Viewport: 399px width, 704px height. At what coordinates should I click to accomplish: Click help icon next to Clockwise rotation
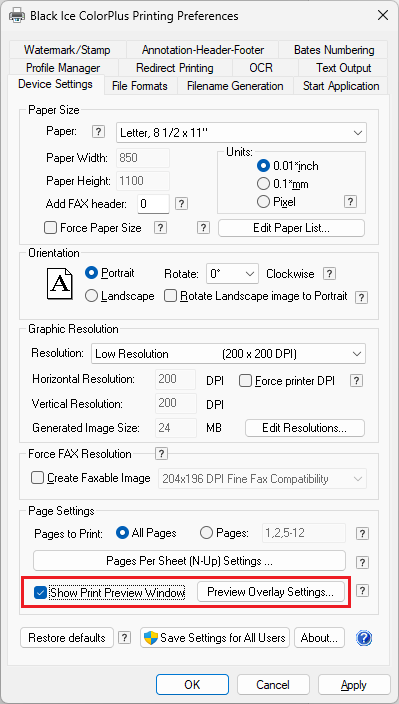coord(330,273)
